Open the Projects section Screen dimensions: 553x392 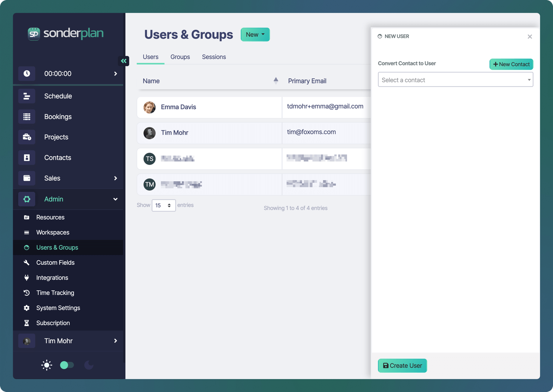tap(56, 137)
